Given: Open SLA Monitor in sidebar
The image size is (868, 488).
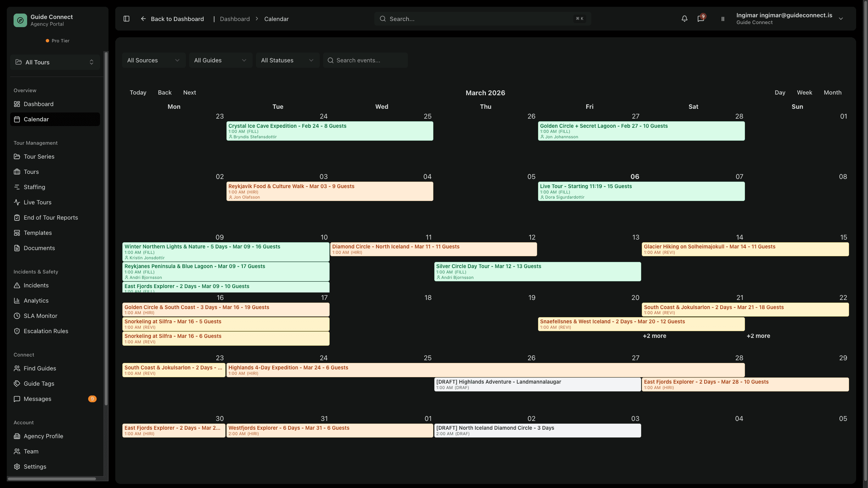Looking at the screenshot, I should click(40, 316).
